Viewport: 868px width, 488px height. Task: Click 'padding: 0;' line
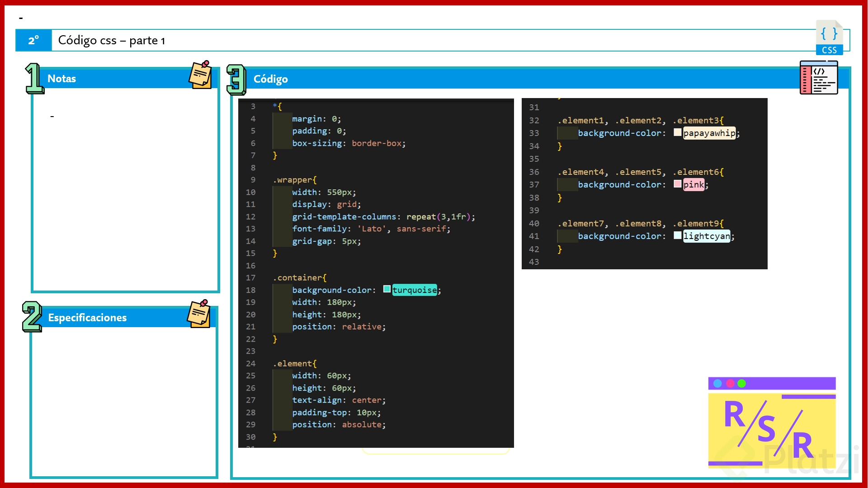click(319, 131)
